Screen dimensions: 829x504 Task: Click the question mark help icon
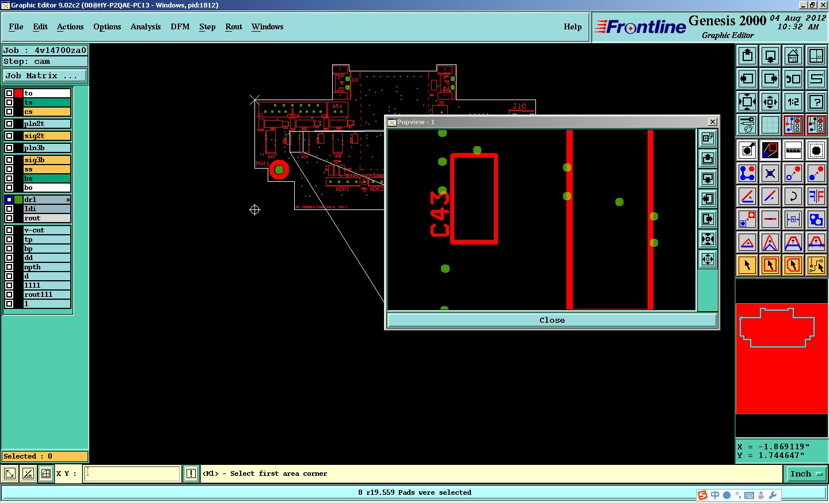point(816,102)
